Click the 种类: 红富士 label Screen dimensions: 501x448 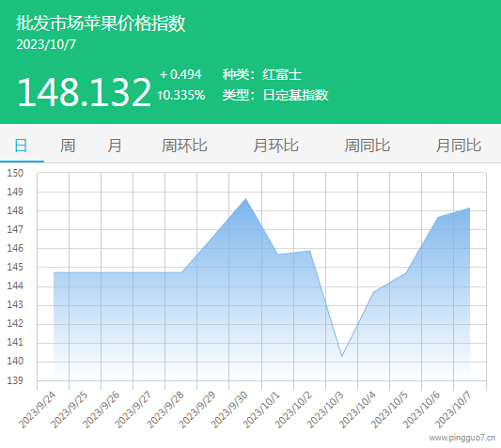click(x=262, y=75)
